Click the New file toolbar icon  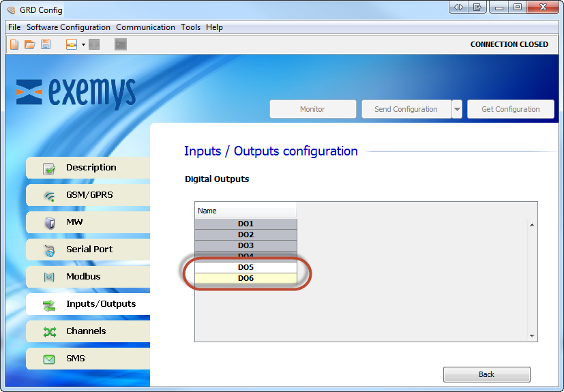[14, 44]
